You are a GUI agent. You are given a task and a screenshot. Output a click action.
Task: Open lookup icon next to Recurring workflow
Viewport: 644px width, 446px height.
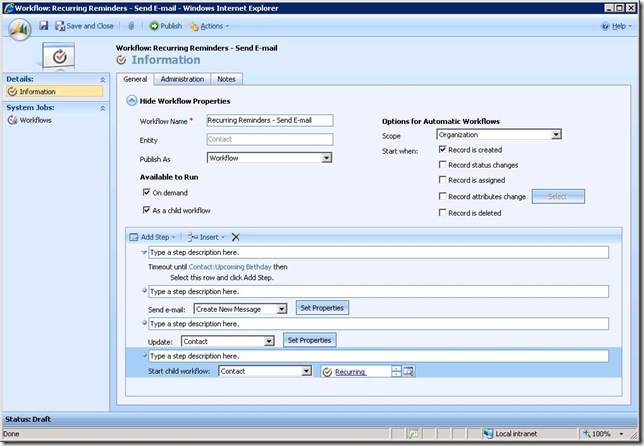tap(410, 371)
